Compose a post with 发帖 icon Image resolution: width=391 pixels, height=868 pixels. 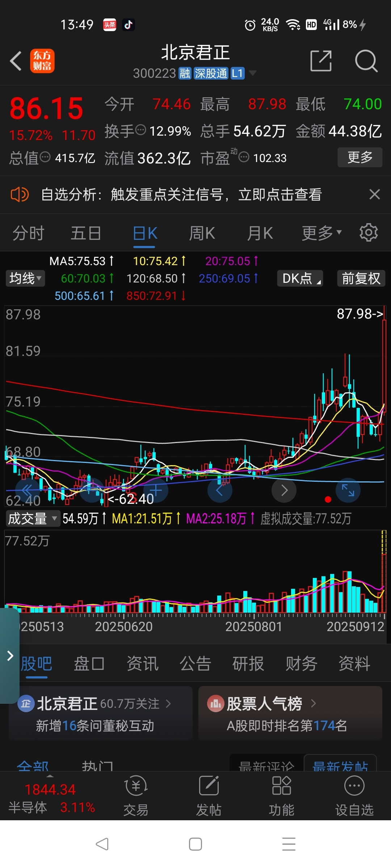click(x=209, y=795)
